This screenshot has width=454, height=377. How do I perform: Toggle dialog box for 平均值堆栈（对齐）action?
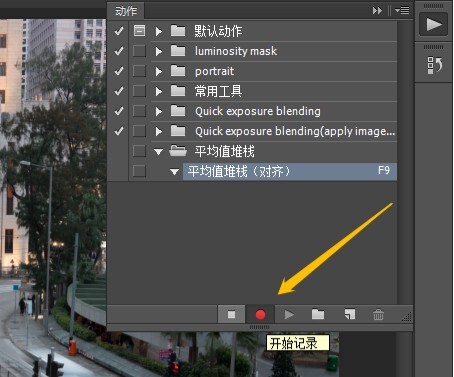(x=139, y=171)
